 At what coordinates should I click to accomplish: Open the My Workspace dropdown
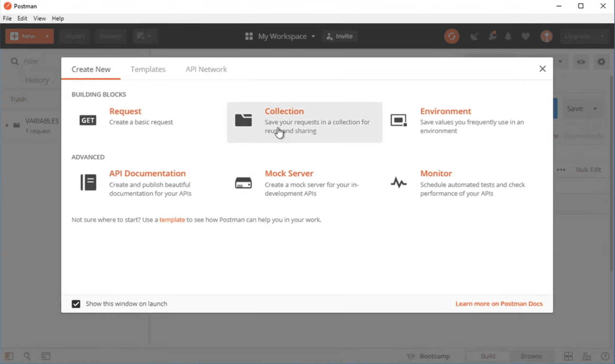pos(280,36)
